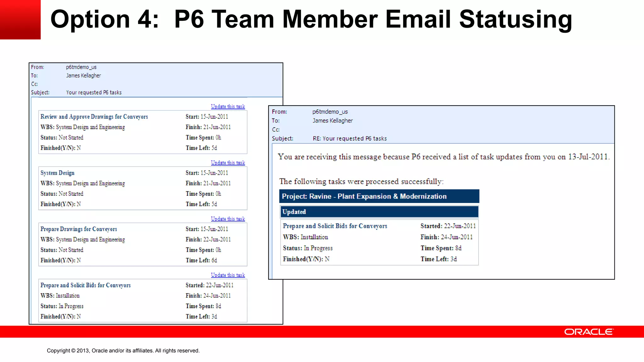
Task: Click 'Start: 15-Jun-2011' of Review and Approve Drawings
Action: 207,117
